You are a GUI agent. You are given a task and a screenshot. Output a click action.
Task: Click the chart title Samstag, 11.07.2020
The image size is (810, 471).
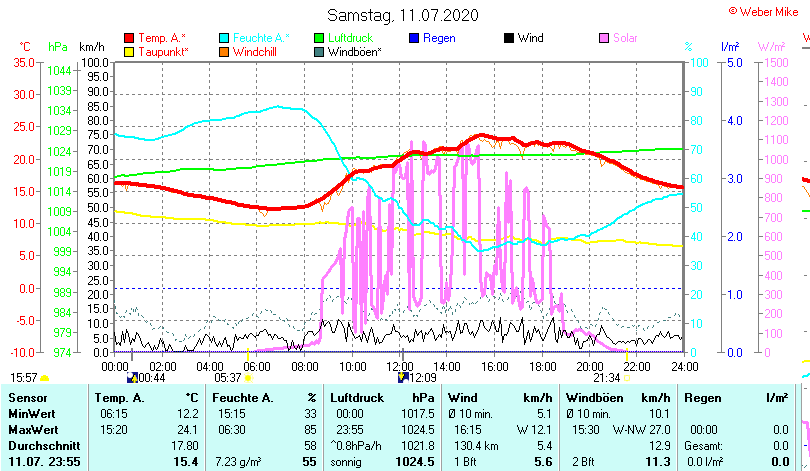403,15
